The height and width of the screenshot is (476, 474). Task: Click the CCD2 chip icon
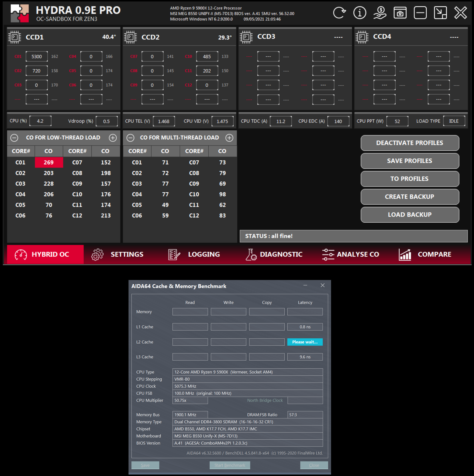(130, 37)
